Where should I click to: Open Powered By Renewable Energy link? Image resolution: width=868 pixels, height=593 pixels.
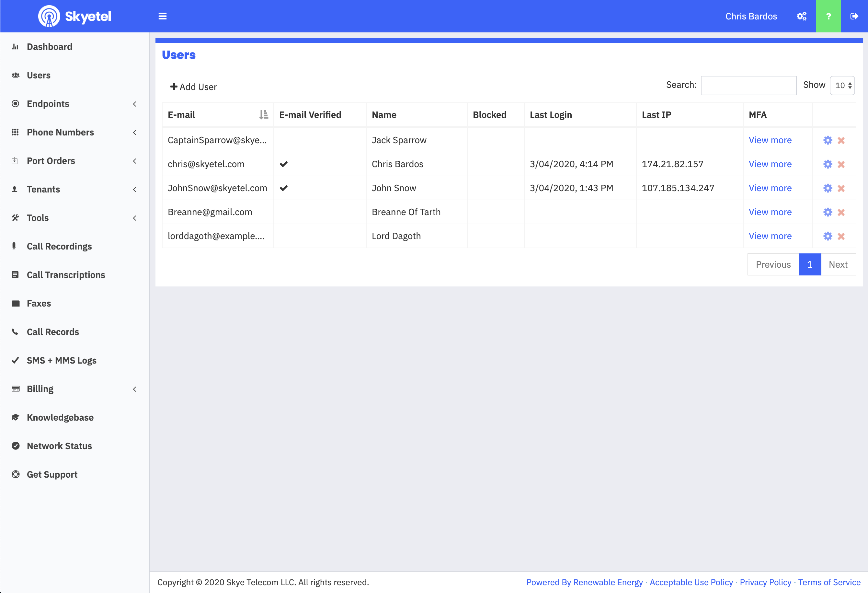point(585,582)
